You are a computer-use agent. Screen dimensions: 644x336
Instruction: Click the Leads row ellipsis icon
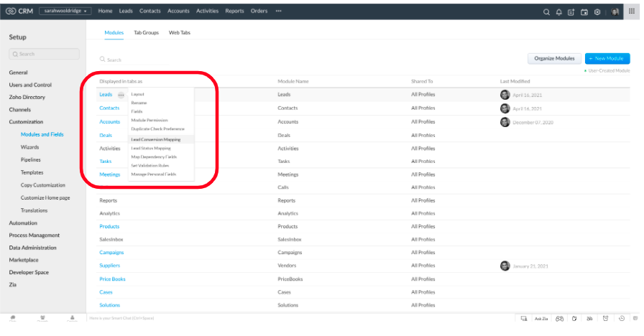click(121, 95)
